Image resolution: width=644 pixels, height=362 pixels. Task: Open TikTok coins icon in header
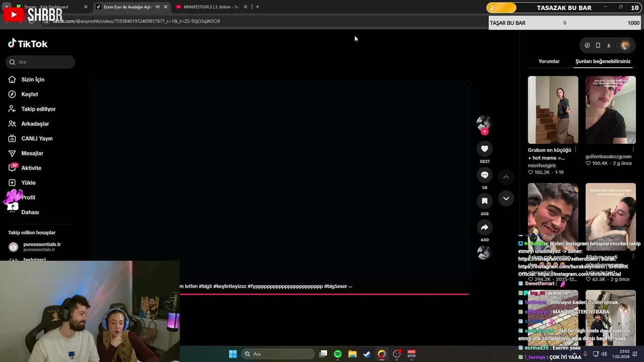587,45
